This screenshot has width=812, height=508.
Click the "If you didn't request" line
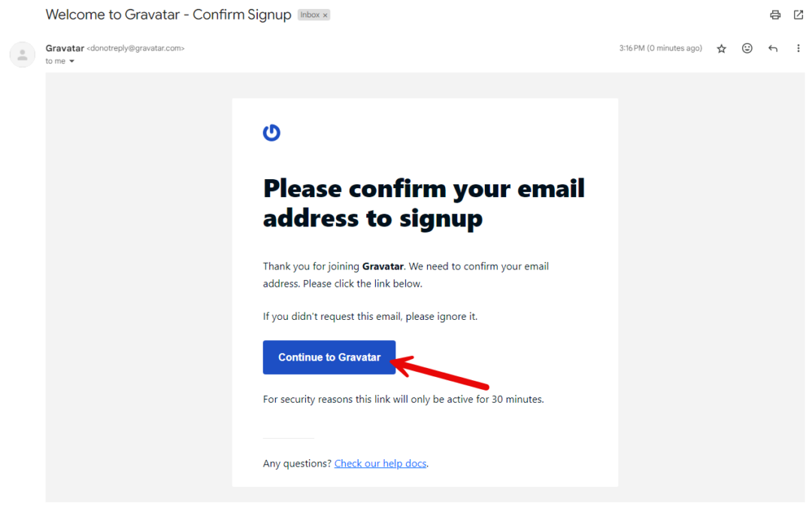[370, 317]
